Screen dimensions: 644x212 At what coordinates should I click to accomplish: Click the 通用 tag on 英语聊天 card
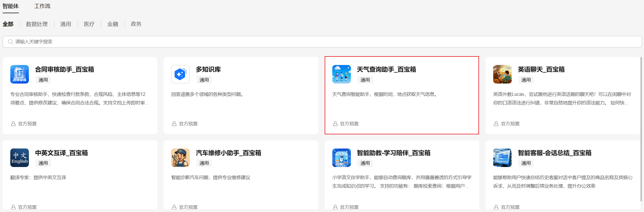click(526, 80)
